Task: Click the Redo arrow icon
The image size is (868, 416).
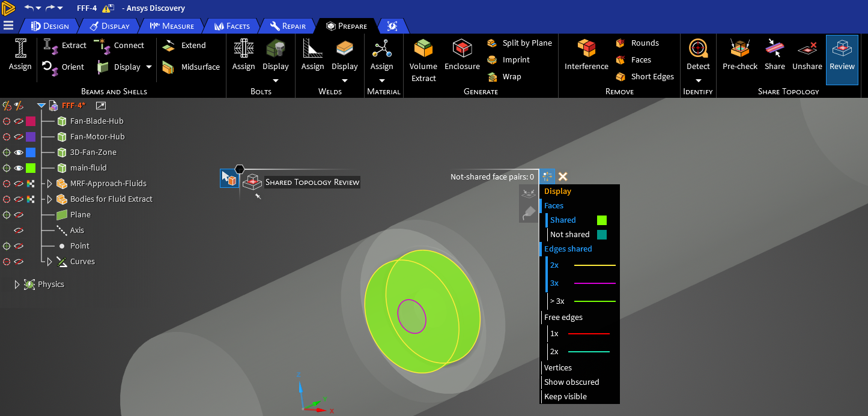Action: [x=50, y=8]
